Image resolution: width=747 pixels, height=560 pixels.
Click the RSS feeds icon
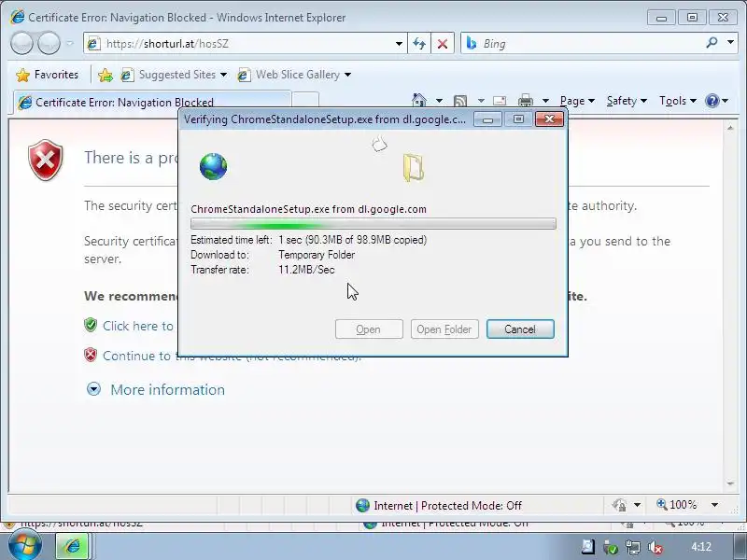[x=460, y=101]
